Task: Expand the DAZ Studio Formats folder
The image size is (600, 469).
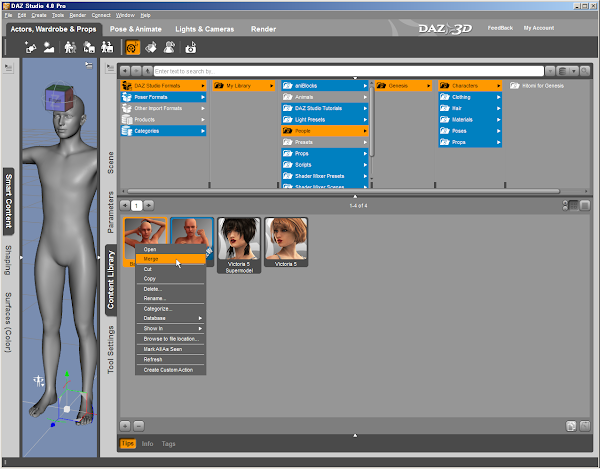Action: pos(163,86)
